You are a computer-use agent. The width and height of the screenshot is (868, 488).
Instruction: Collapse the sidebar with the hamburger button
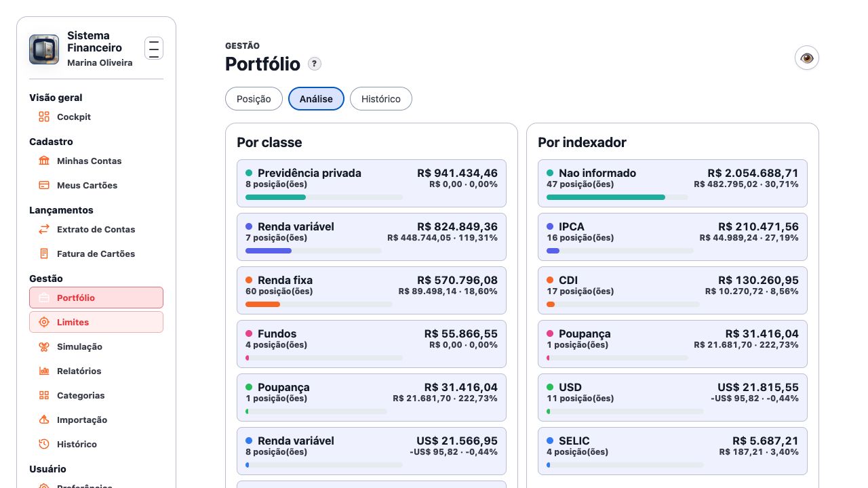point(154,48)
